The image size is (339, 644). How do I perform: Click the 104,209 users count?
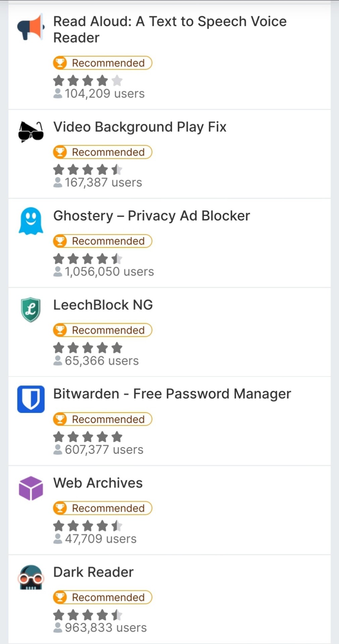[99, 94]
